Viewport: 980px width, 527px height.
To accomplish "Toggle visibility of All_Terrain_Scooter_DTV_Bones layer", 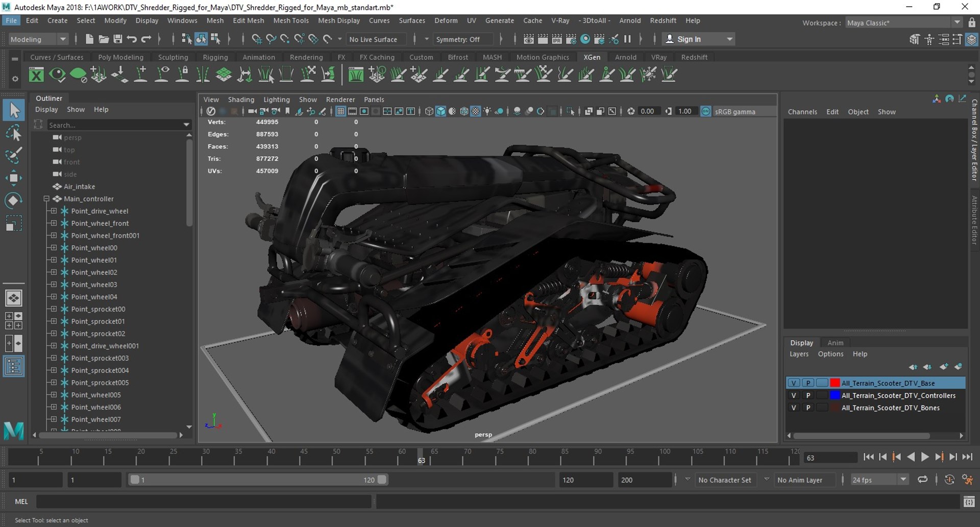I will [794, 408].
